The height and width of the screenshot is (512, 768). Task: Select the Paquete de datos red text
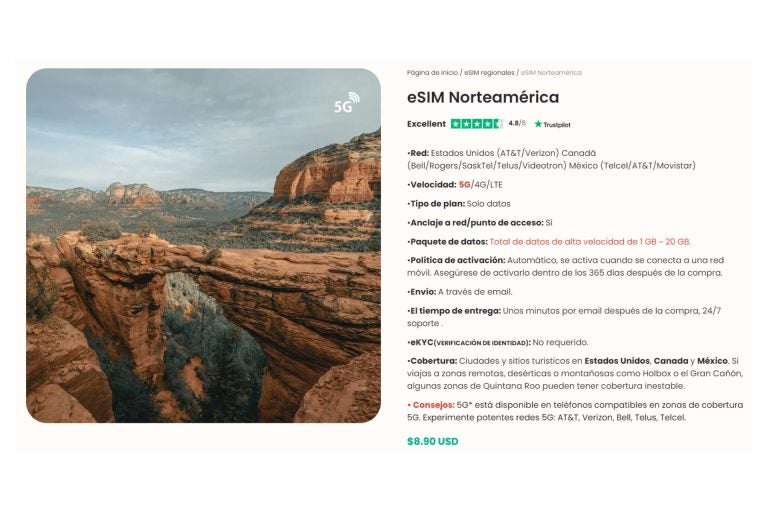point(590,242)
